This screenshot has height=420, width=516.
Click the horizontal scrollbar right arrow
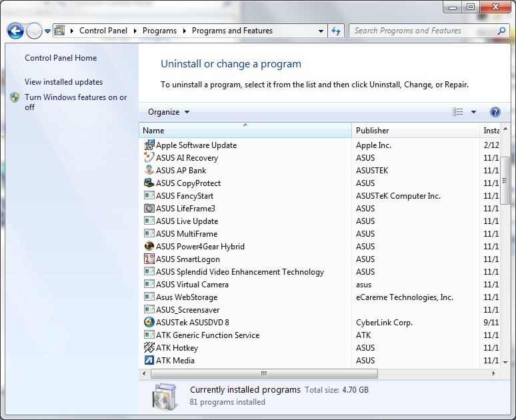click(x=493, y=373)
